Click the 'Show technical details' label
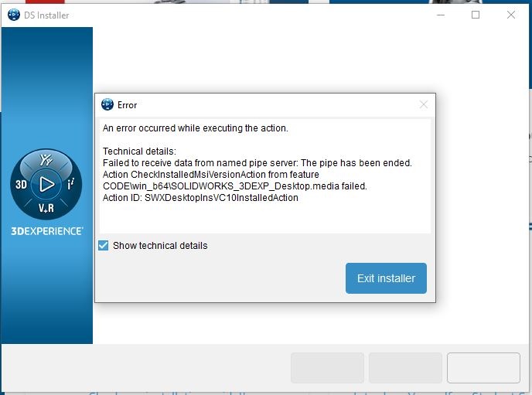Image resolution: width=532 pixels, height=395 pixels. (160, 246)
